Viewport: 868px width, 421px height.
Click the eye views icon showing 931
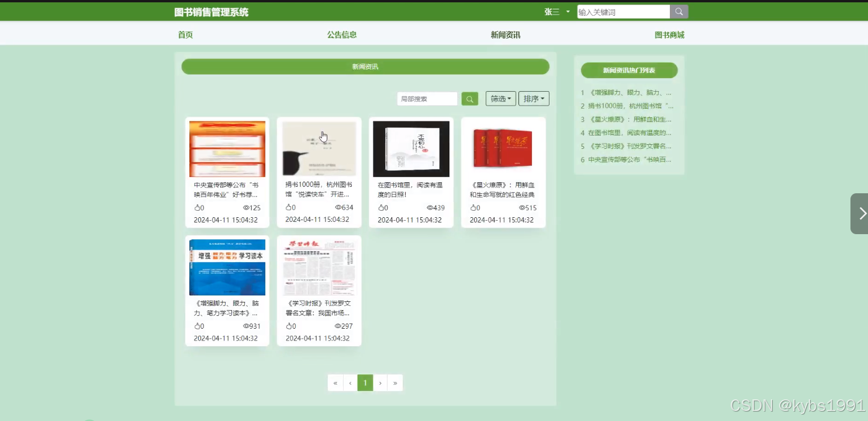(x=246, y=326)
